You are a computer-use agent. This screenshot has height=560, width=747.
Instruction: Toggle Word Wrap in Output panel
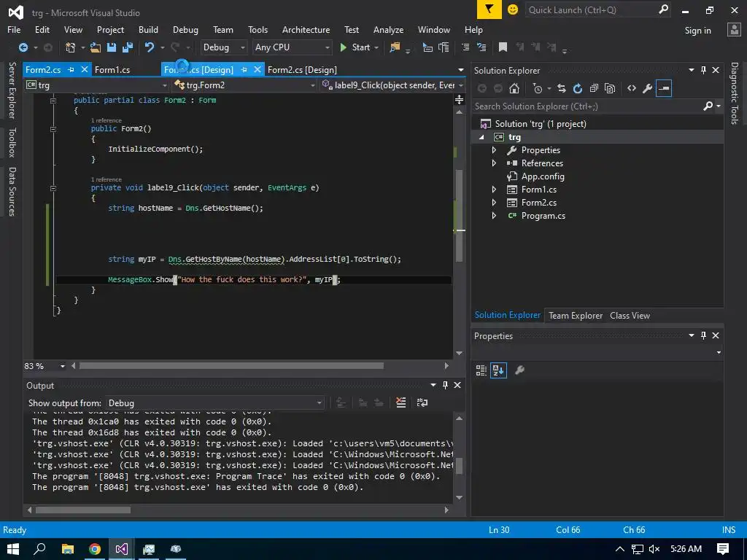(422, 402)
